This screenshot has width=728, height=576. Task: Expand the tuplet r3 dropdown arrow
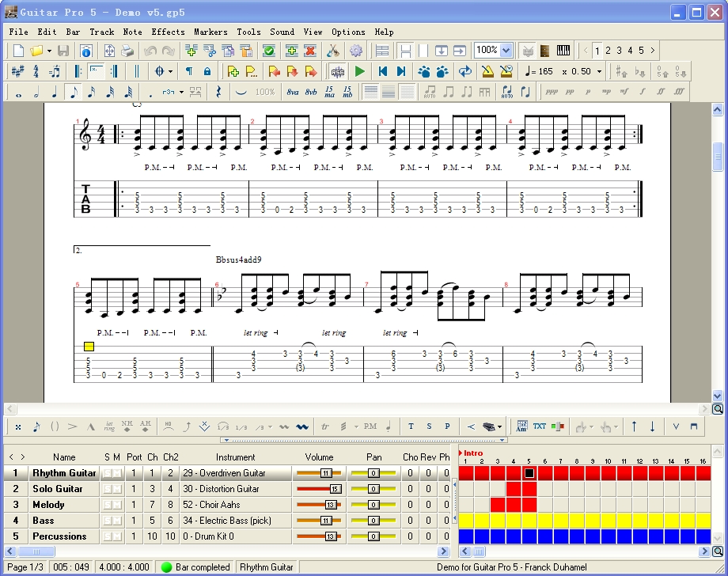click(181, 93)
